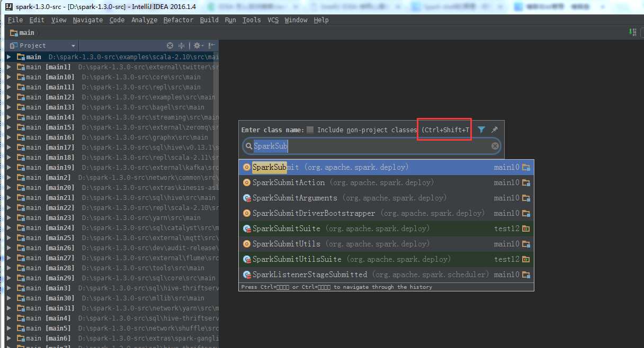
Task: Click object icon beside SparkSubmitAction
Action: (246, 182)
